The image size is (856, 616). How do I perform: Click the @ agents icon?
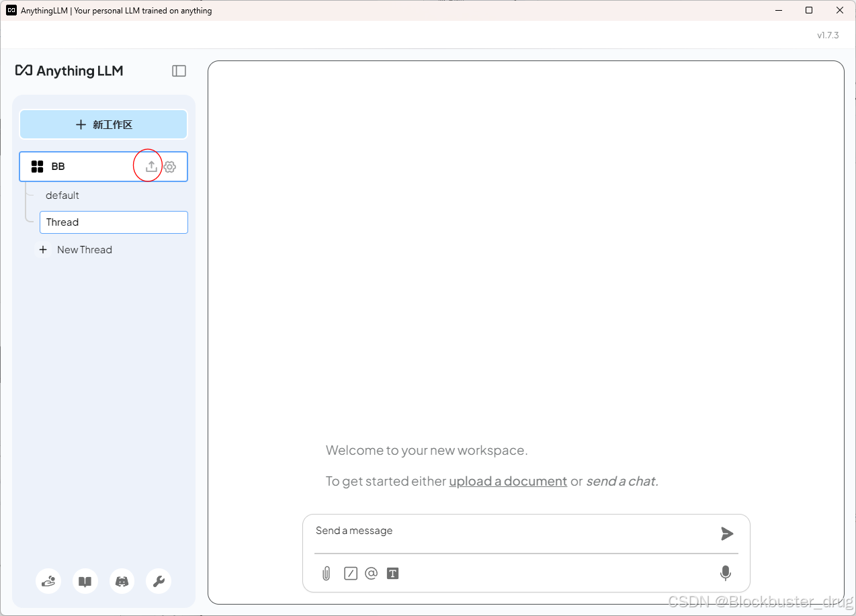371,574
